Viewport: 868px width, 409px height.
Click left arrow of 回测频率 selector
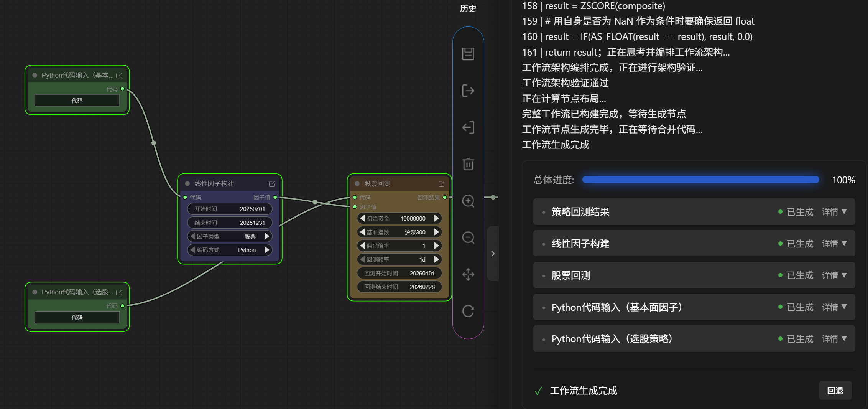pyautogui.click(x=362, y=259)
